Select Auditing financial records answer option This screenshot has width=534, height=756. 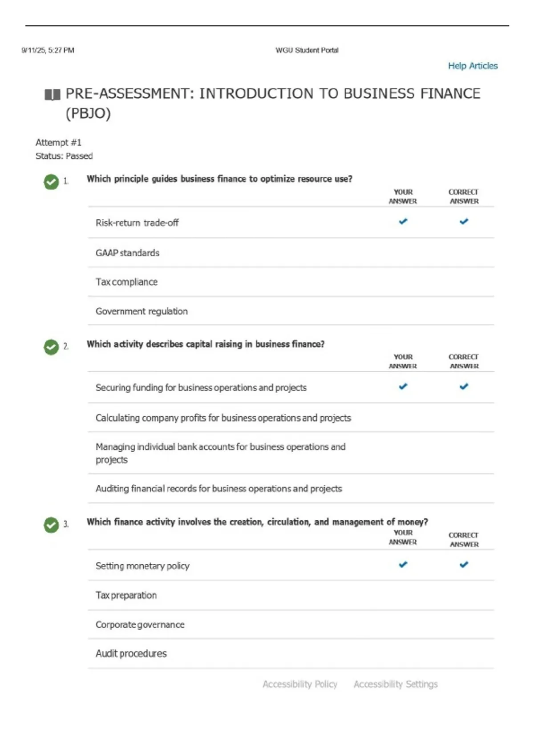pos(291,488)
